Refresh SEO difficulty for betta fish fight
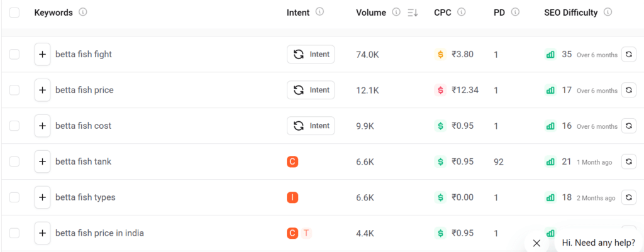644x252 pixels. point(628,54)
